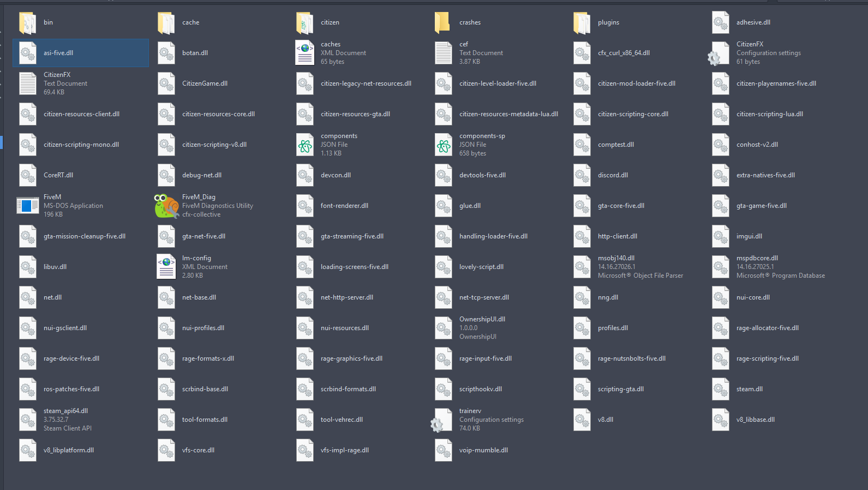Select the scripthookv.dll file icon
Screen dimensions: 868x490
[443, 389]
